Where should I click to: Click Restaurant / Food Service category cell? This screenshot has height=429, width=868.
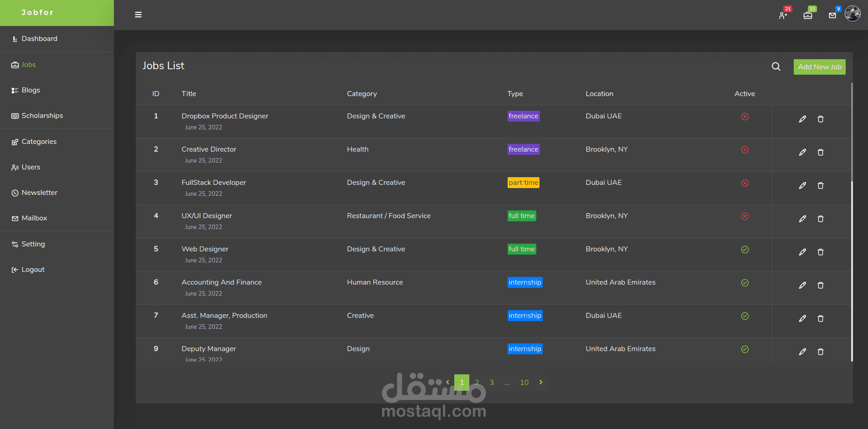coord(389,216)
